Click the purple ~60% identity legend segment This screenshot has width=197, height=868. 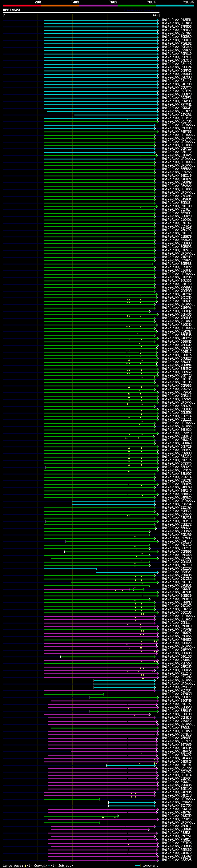click(98, 6)
